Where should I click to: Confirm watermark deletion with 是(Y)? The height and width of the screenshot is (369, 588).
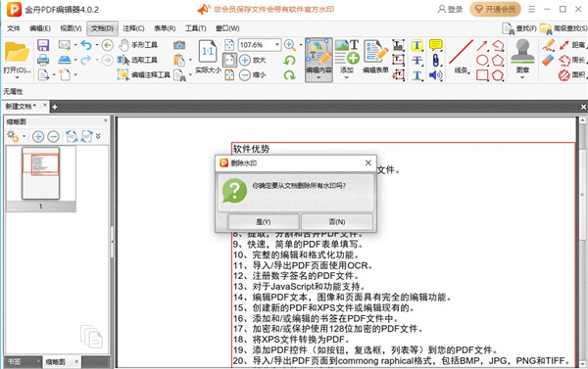pos(264,222)
